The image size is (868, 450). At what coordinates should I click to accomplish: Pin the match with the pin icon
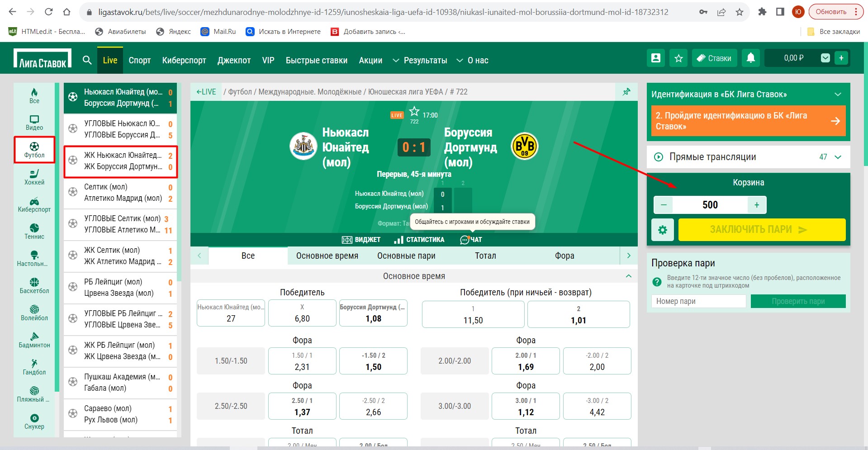pyautogui.click(x=626, y=92)
